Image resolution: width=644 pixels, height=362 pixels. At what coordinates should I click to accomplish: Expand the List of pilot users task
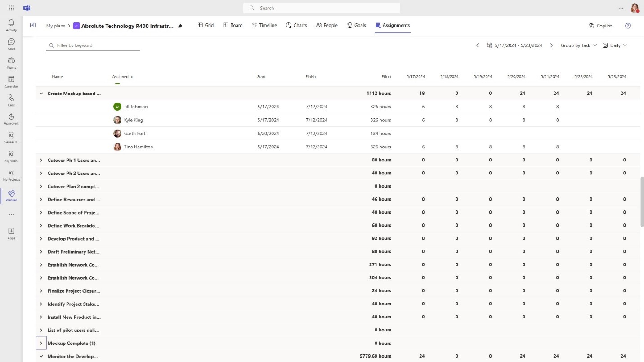[41, 330]
